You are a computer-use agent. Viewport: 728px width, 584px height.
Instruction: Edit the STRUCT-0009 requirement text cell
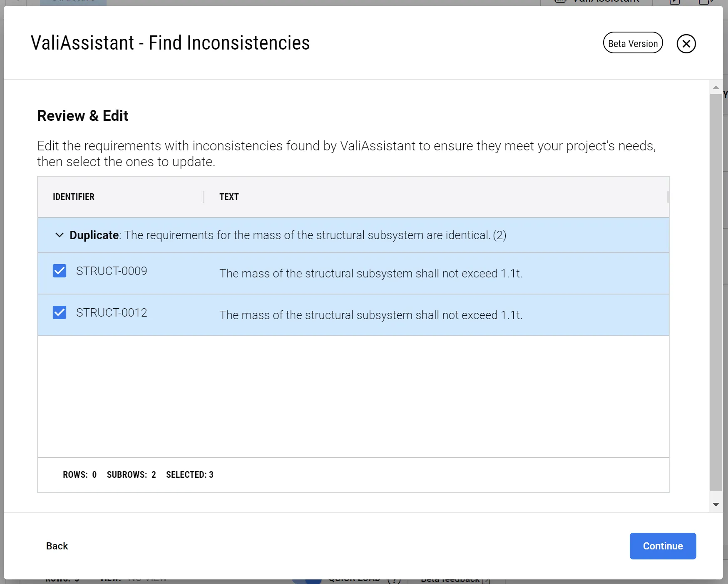pyautogui.click(x=370, y=273)
